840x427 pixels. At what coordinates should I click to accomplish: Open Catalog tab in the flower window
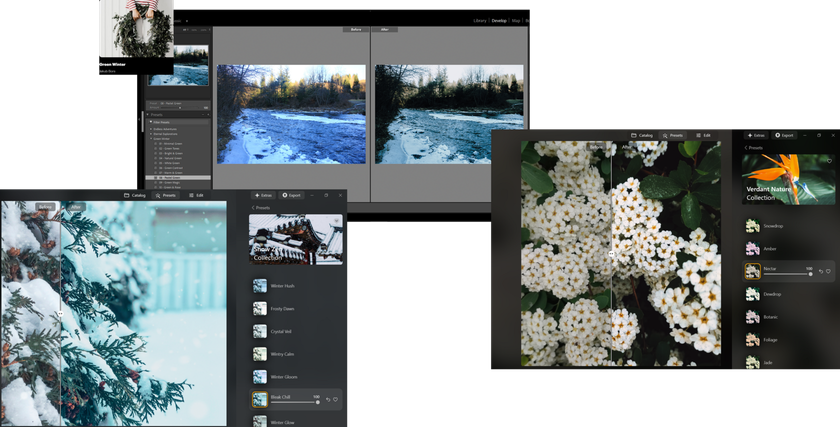click(642, 136)
